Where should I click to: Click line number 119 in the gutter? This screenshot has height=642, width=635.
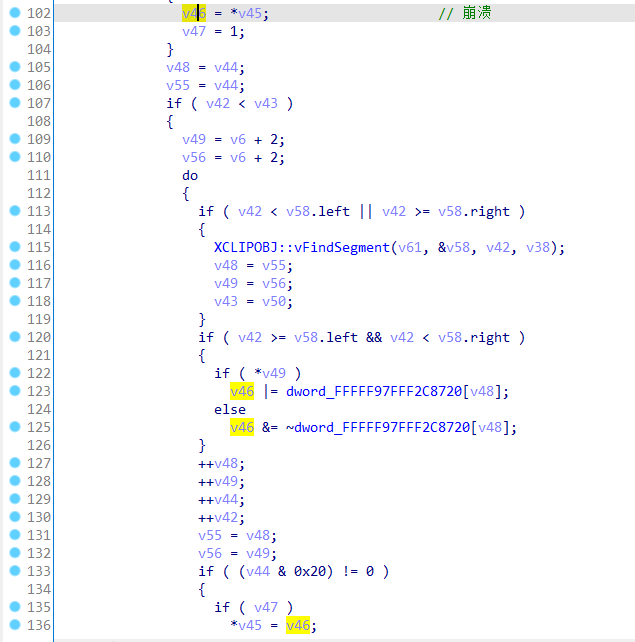coord(39,319)
